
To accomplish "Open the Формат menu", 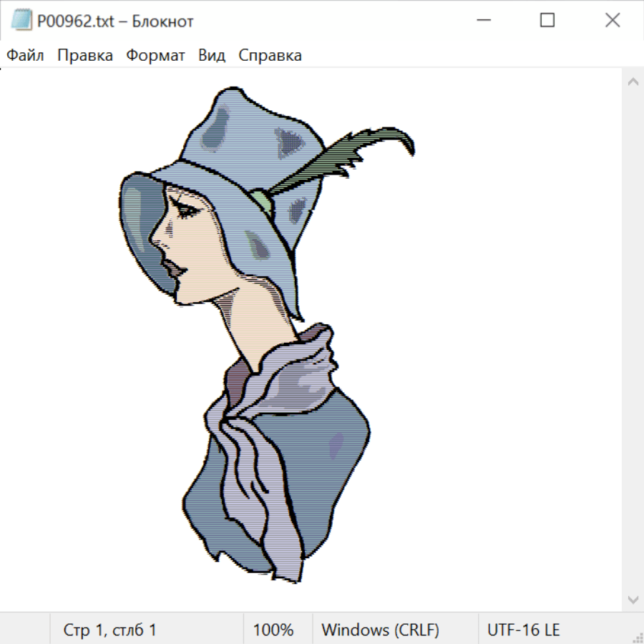I will point(155,56).
